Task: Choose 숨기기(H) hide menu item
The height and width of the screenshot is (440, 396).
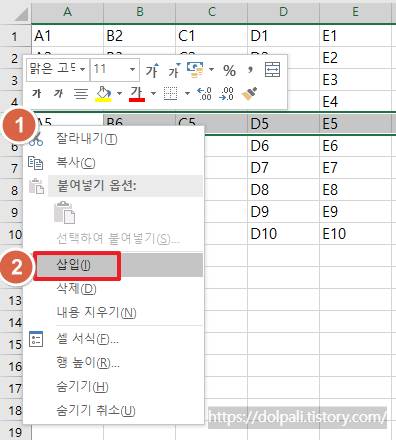Action: [113, 387]
